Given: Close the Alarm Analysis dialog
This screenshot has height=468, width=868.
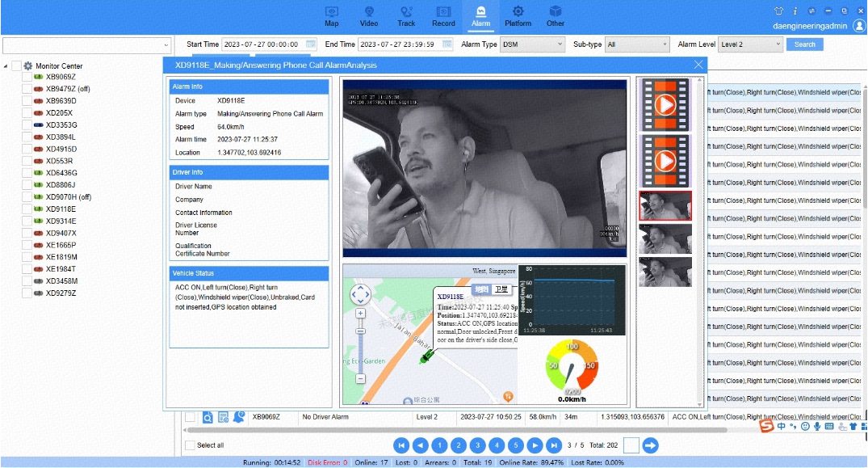Looking at the screenshot, I should (698, 65).
